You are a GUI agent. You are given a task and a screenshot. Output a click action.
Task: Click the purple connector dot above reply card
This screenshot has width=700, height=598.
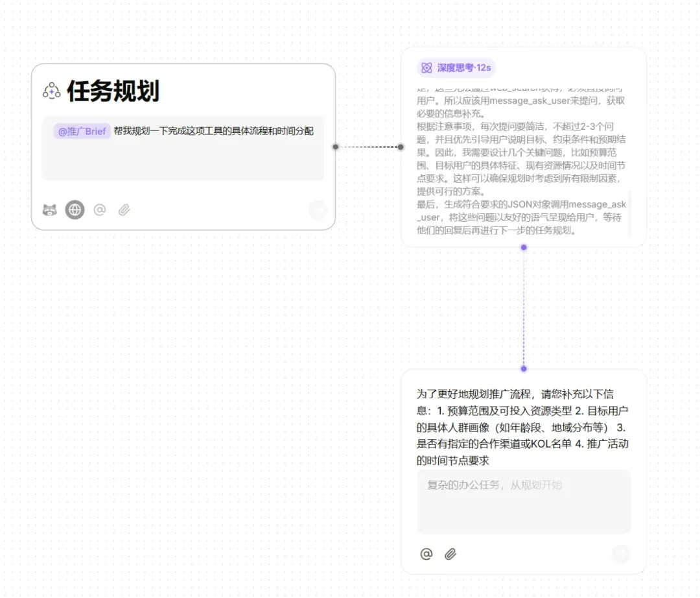(x=524, y=369)
